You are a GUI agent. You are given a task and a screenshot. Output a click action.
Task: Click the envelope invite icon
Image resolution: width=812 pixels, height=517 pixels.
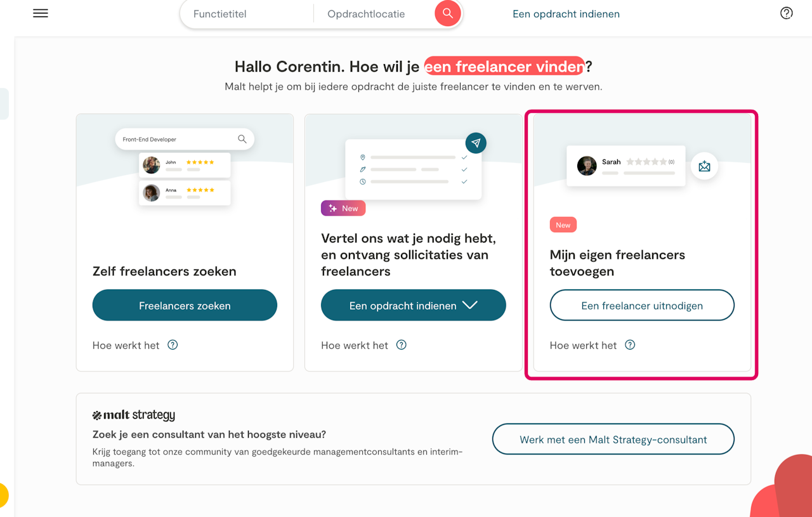point(704,166)
